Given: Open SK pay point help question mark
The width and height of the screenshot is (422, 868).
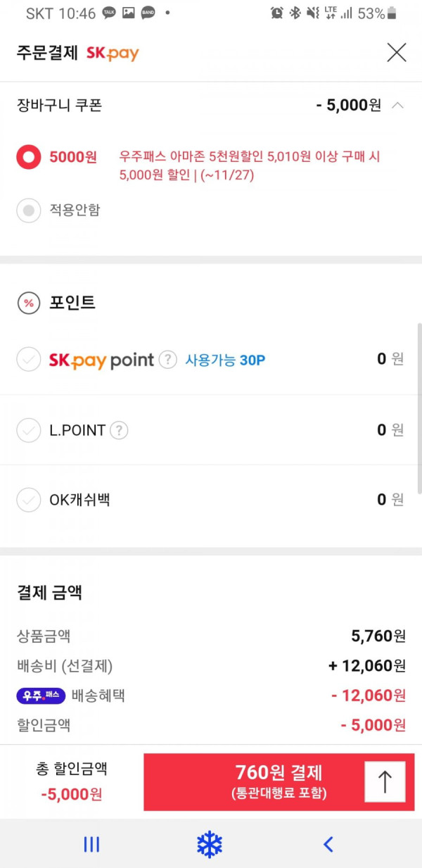Looking at the screenshot, I should (167, 360).
